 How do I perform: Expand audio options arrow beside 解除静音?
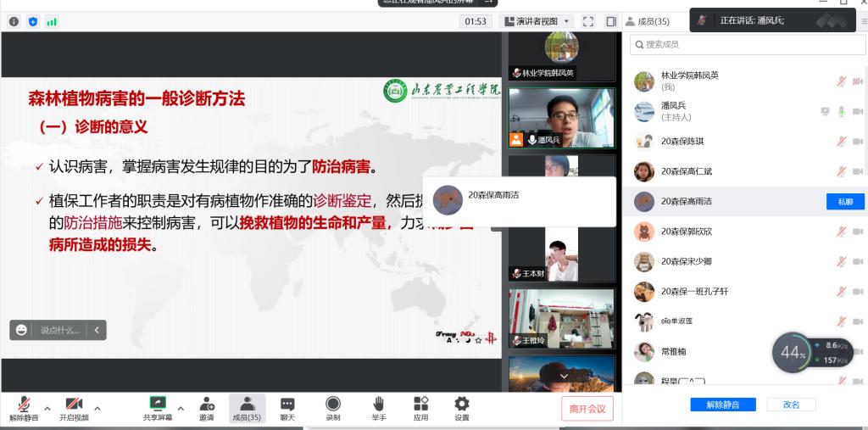click(47, 408)
